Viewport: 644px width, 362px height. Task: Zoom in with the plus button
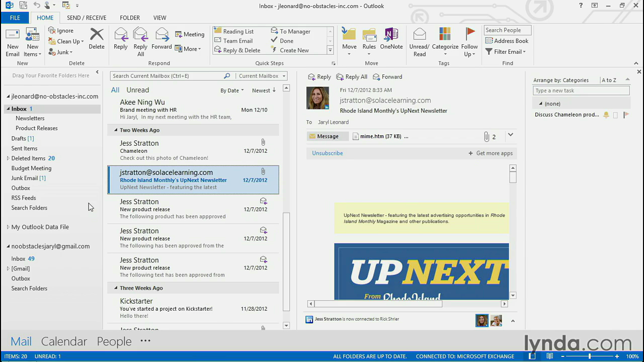point(617,356)
